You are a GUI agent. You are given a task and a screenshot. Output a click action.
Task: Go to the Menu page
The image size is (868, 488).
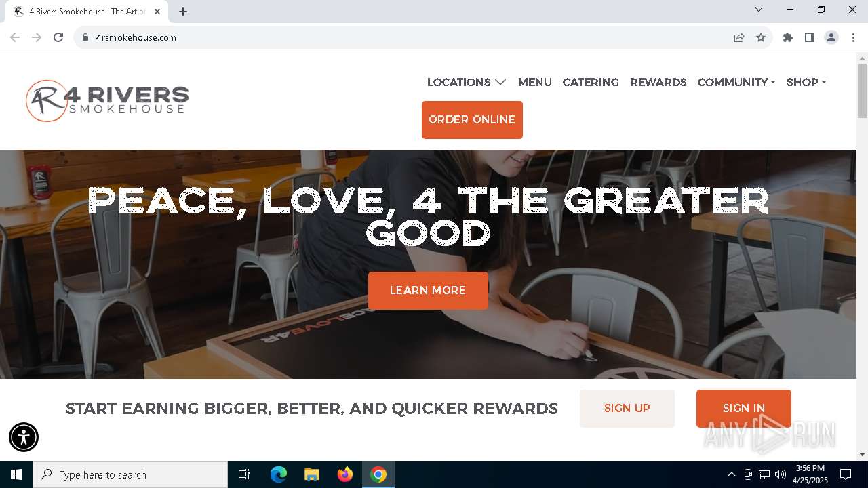tap(535, 82)
